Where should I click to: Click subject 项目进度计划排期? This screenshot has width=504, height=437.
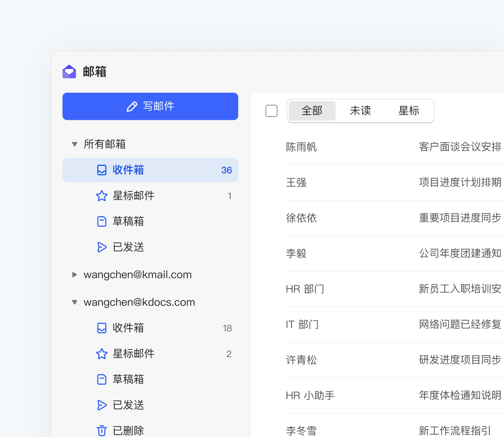click(x=460, y=182)
